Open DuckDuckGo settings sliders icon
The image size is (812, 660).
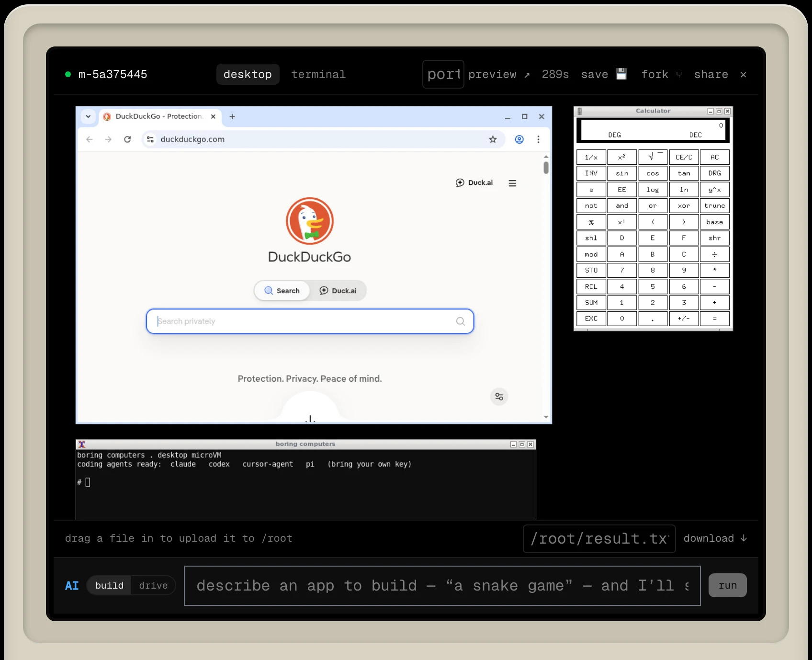499,397
